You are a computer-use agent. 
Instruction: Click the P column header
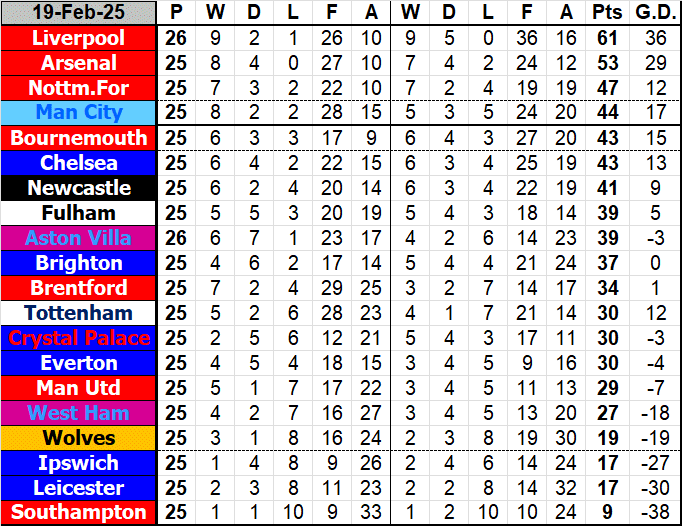(176, 13)
